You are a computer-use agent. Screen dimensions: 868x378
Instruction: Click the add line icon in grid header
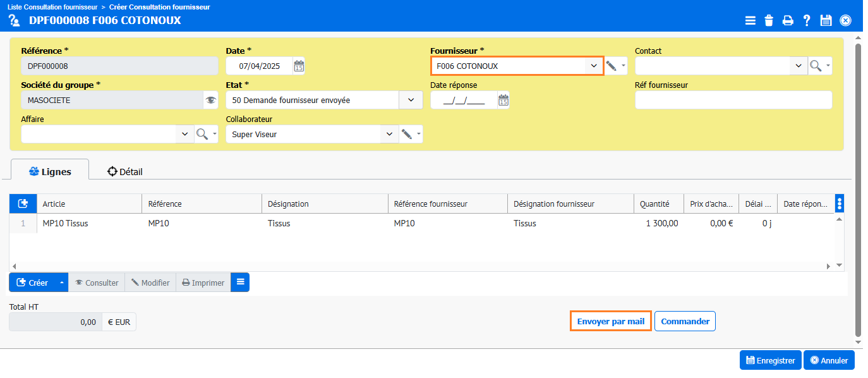[23, 204]
